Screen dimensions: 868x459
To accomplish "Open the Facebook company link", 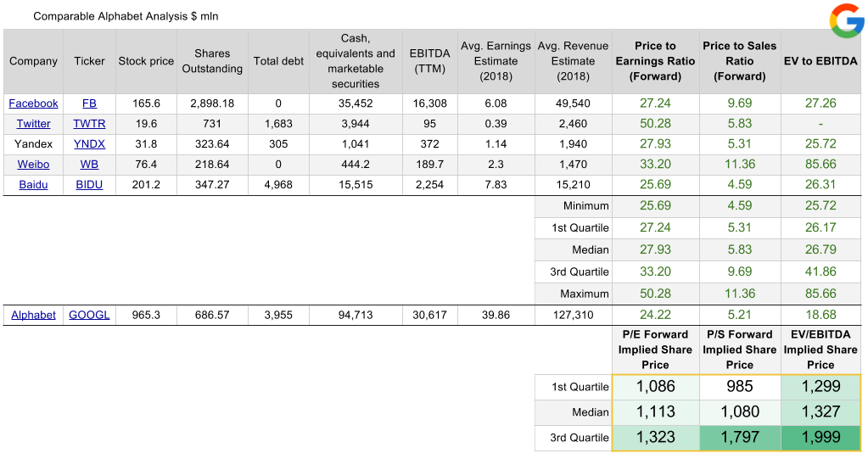I will click(x=33, y=104).
